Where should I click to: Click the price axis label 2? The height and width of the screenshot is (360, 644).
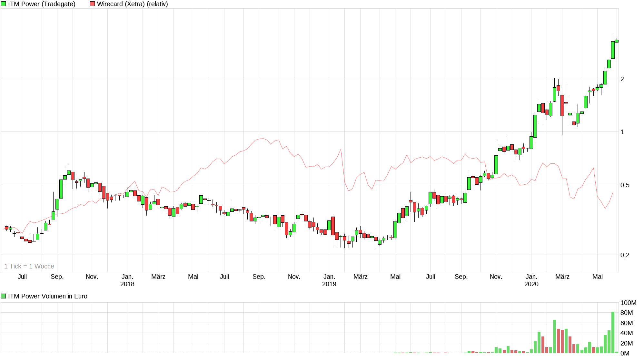pyautogui.click(x=622, y=79)
